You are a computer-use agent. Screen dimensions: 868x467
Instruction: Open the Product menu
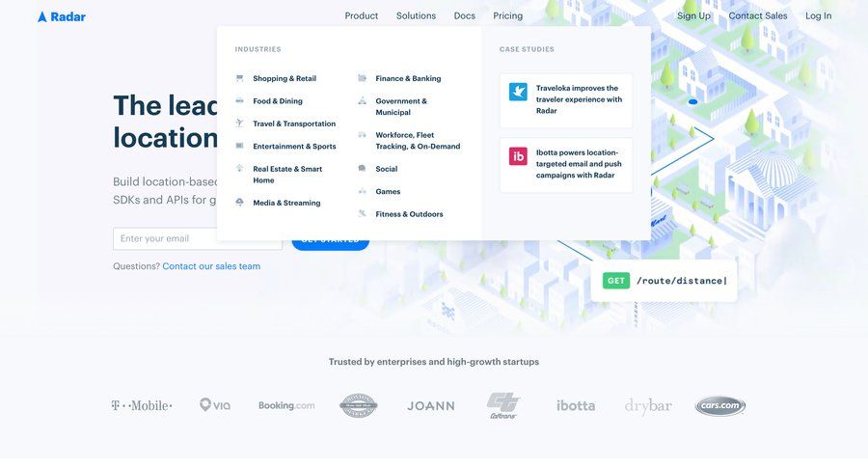coord(362,16)
